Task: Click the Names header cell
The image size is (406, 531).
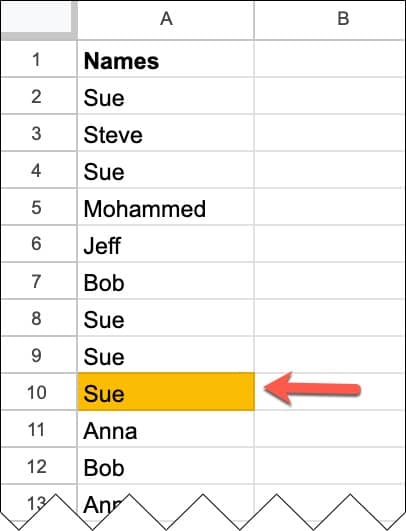Action: point(166,59)
